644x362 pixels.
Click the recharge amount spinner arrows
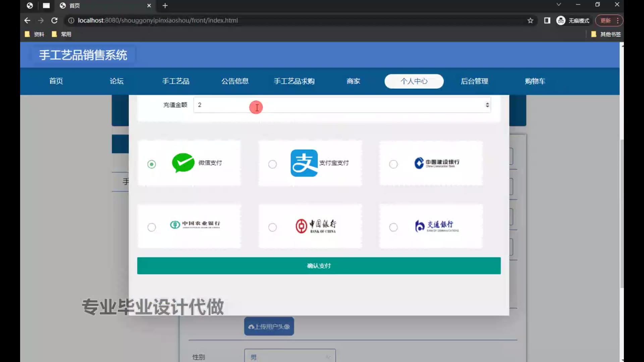pos(487,105)
